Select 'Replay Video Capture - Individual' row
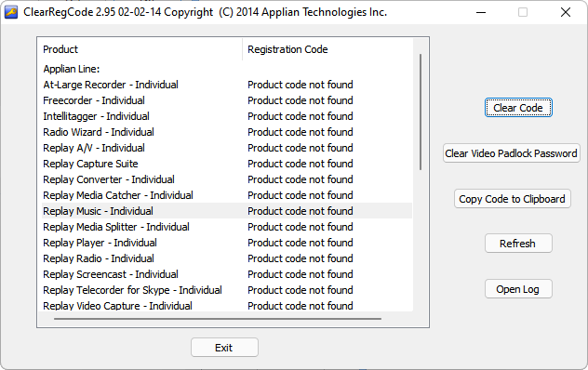The image size is (588, 370). (x=227, y=305)
